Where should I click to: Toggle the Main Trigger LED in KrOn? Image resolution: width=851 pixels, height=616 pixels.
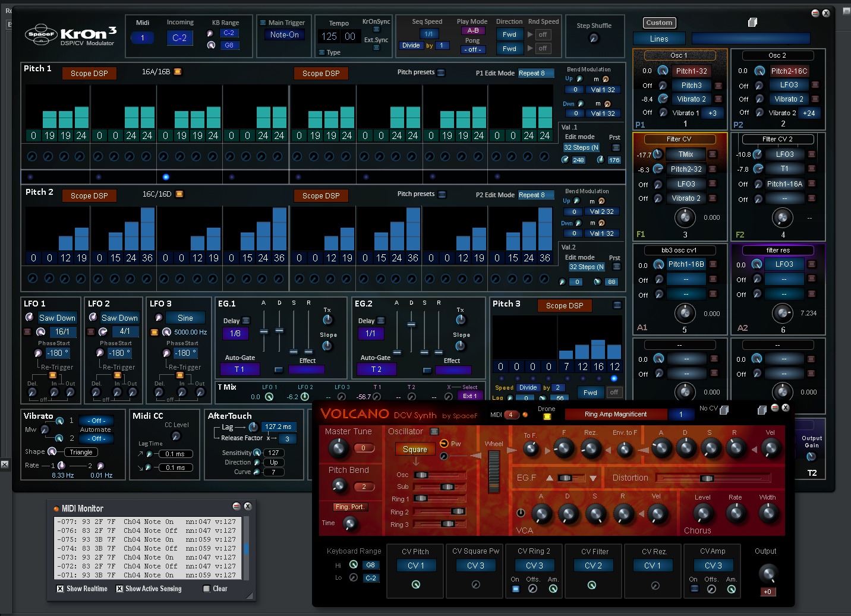pos(263,23)
